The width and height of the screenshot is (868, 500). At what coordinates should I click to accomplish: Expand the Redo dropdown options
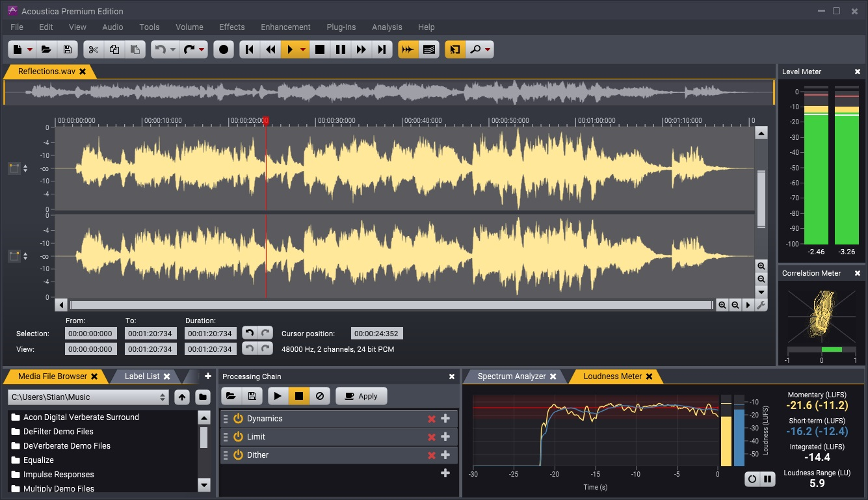click(x=202, y=49)
